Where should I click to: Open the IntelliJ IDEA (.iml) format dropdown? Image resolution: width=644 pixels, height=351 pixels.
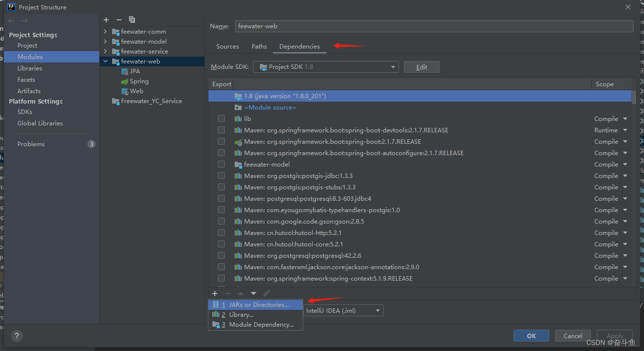coord(343,311)
